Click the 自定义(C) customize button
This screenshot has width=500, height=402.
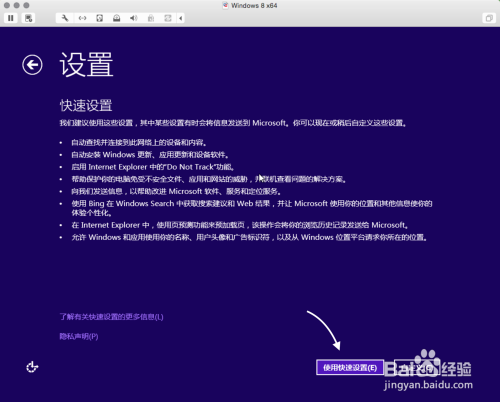pyautogui.click(x=417, y=367)
